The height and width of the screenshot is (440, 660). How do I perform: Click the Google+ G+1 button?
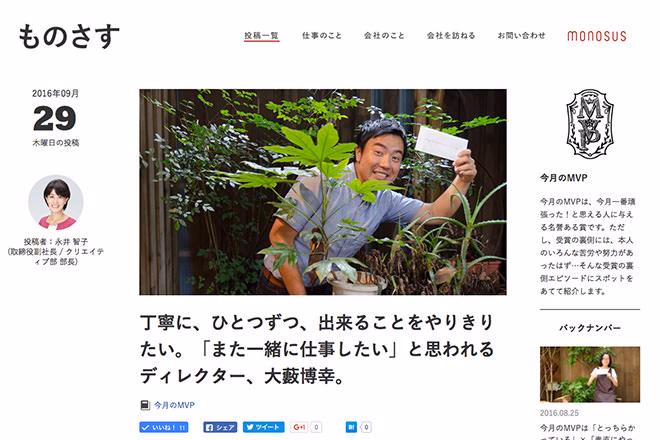click(x=300, y=427)
